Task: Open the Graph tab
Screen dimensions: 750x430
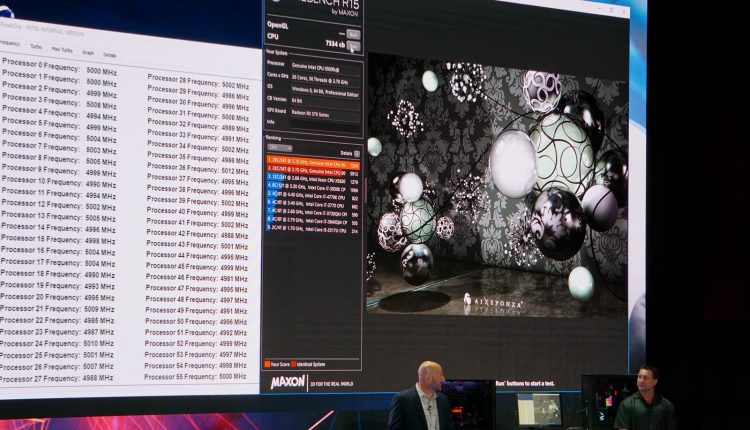Action: (87, 52)
